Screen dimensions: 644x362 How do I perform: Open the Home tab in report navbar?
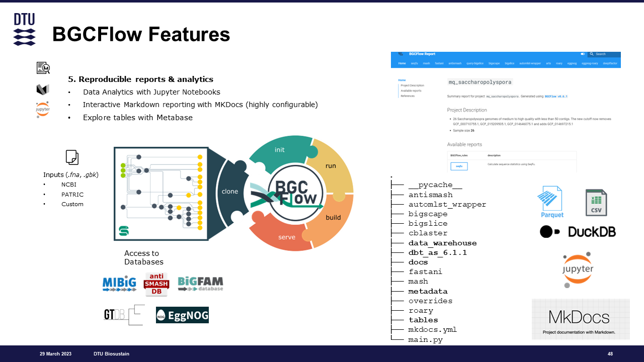(x=402, y=63)
